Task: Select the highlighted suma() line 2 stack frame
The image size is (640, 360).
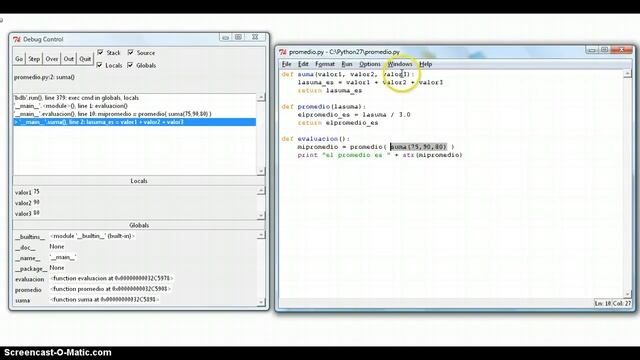Action: (x=135, y=122)
